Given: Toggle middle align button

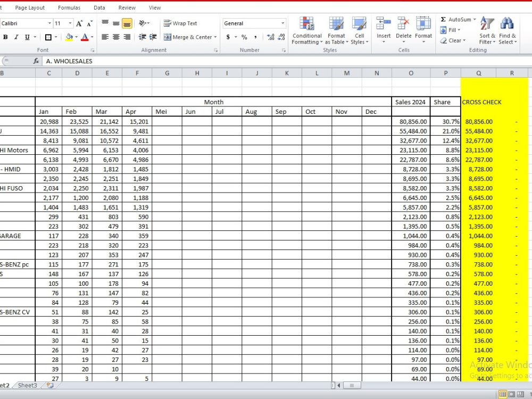Looking at the screenshot, I should [x=116, y=23].
